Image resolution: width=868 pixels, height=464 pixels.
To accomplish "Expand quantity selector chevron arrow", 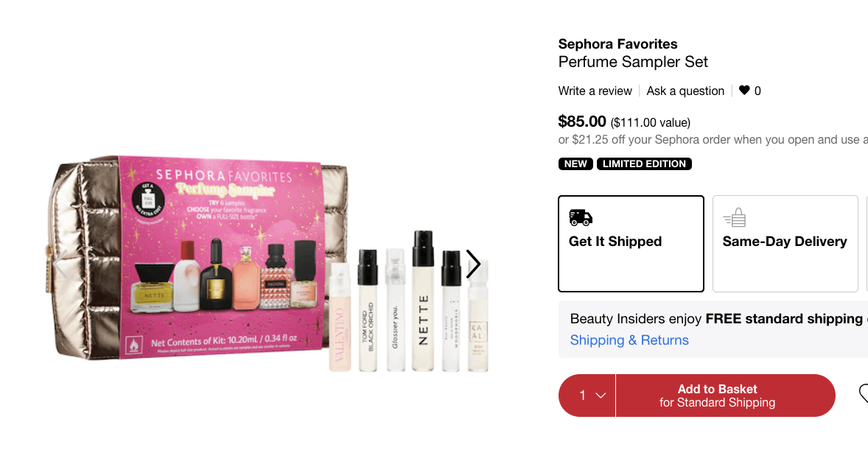I will (x=601, y=396).
